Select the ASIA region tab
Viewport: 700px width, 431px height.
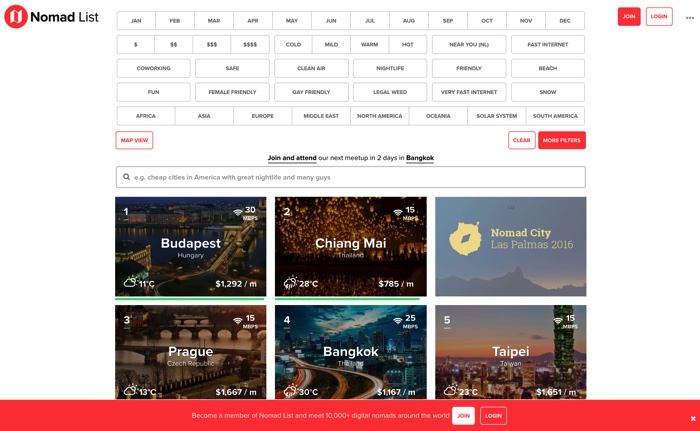pyautogui.click(x=204, y=116)
